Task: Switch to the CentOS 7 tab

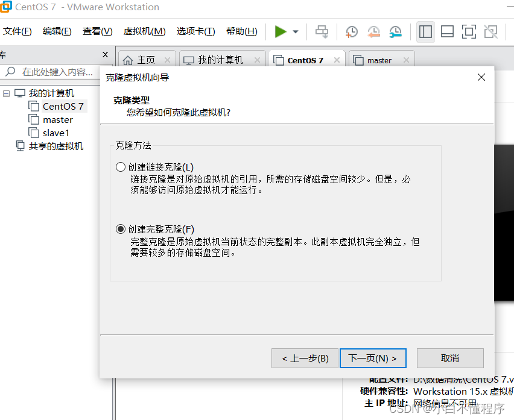Action: click(x=307, y=60)
